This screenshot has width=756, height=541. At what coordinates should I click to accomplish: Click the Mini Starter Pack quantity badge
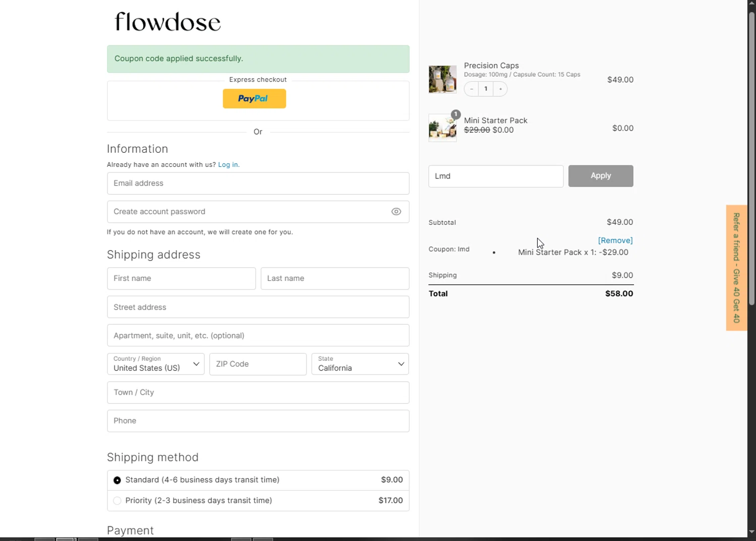[456, 114]
